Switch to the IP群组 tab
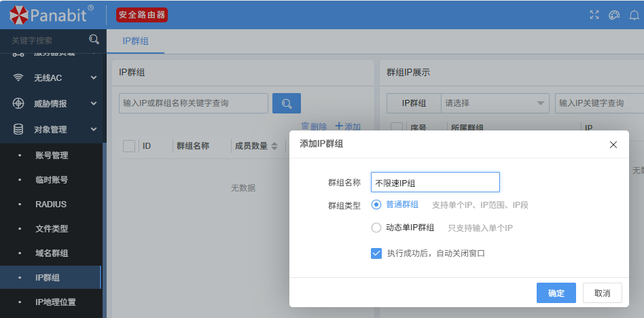Screen dimensions: 644x318 pyautogui.click(x=136, y=41)
